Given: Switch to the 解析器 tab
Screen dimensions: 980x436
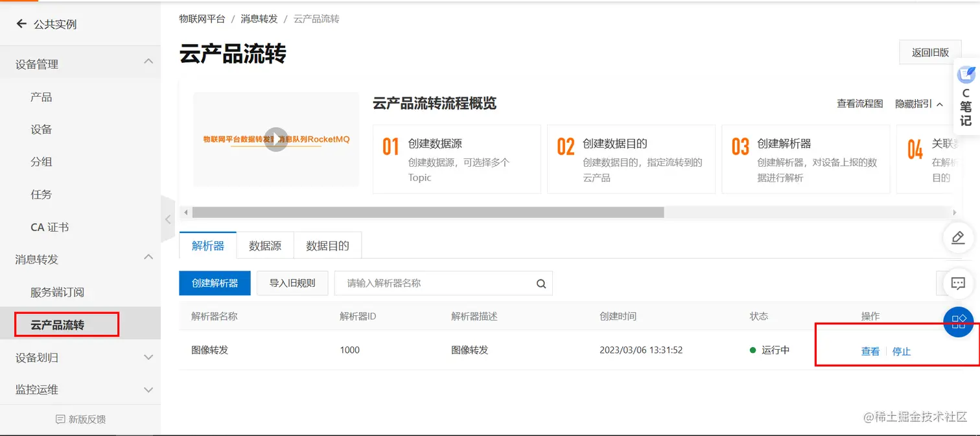Looking at the screenshot, I should point(208,246).
